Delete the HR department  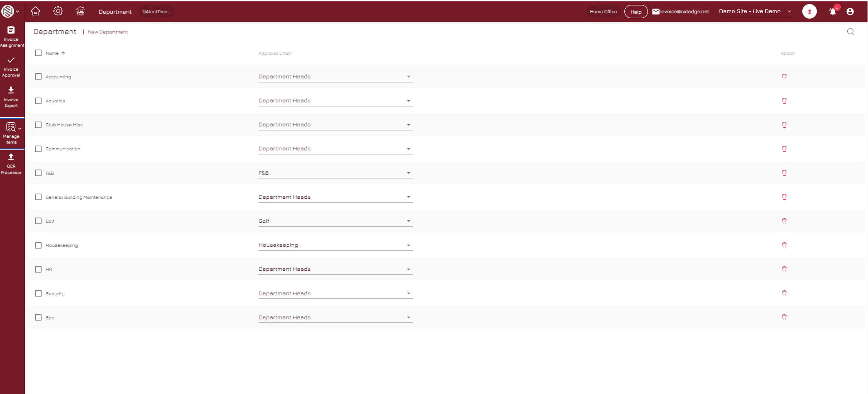784,269
